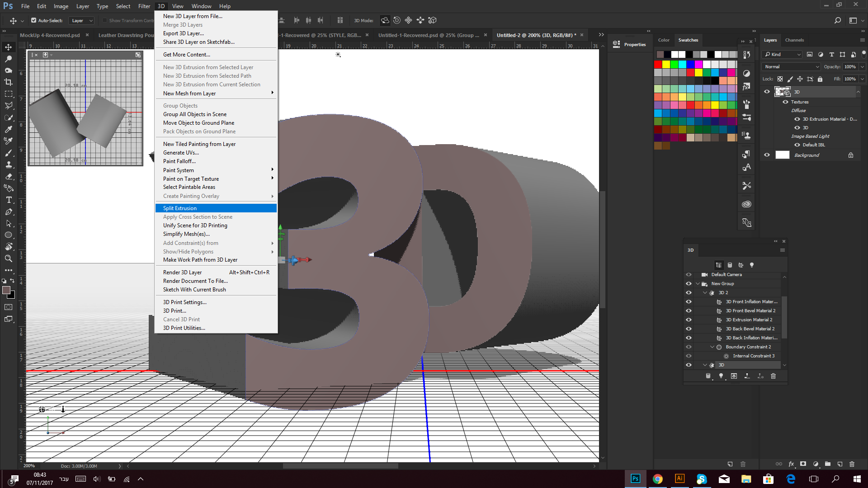Switch to the Color panel tab
This screenshot has width=868, height=488.
[664, 40]
